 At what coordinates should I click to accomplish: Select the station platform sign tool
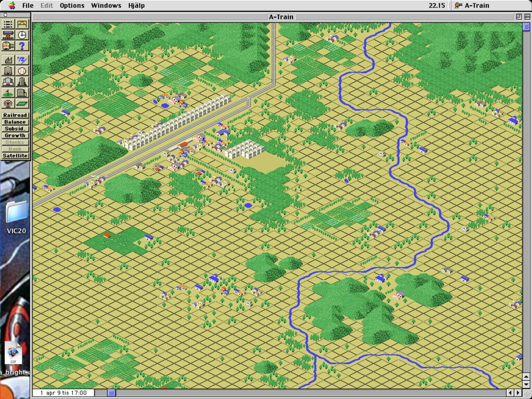22,24
